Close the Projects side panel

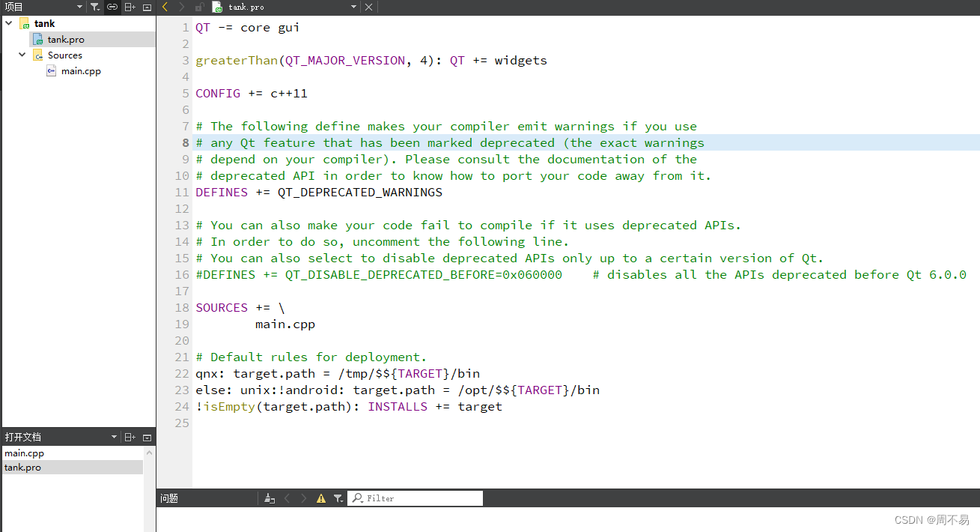pyautogui.click(x=147, y=7)
